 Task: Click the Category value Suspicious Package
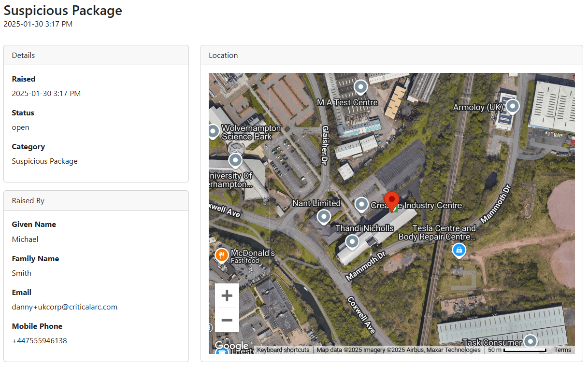(44, 161)
